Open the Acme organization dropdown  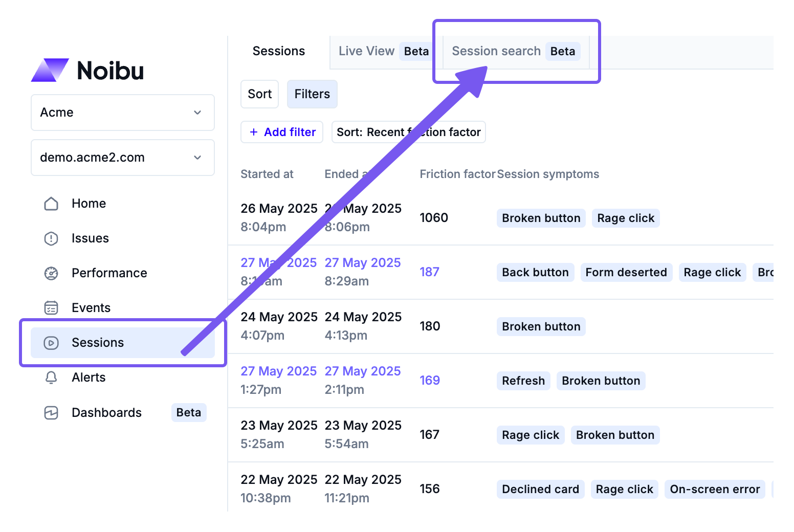pyautogui.click(x=122, y=113)
